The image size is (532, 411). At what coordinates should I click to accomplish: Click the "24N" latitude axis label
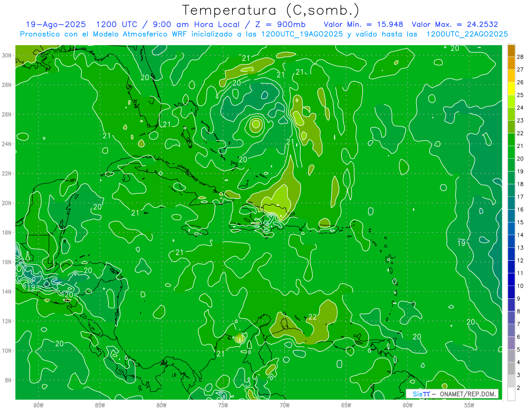8,144
